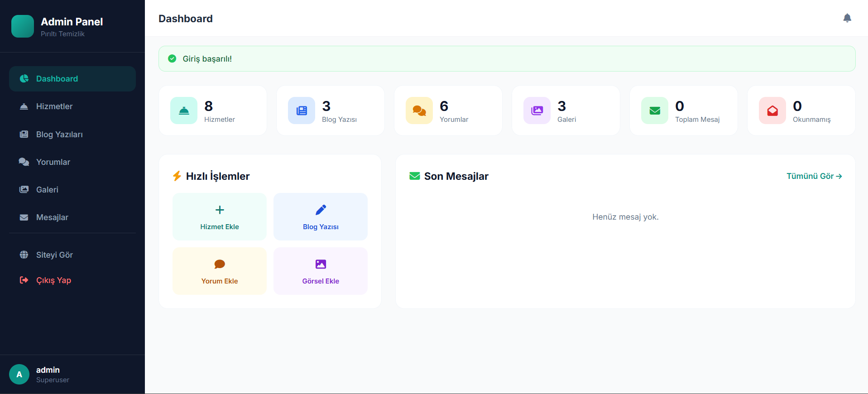Click the green Toplam Mesaj envelope icon
The image size is (868, 394).
pyautogui.click(x=655, y=111)
